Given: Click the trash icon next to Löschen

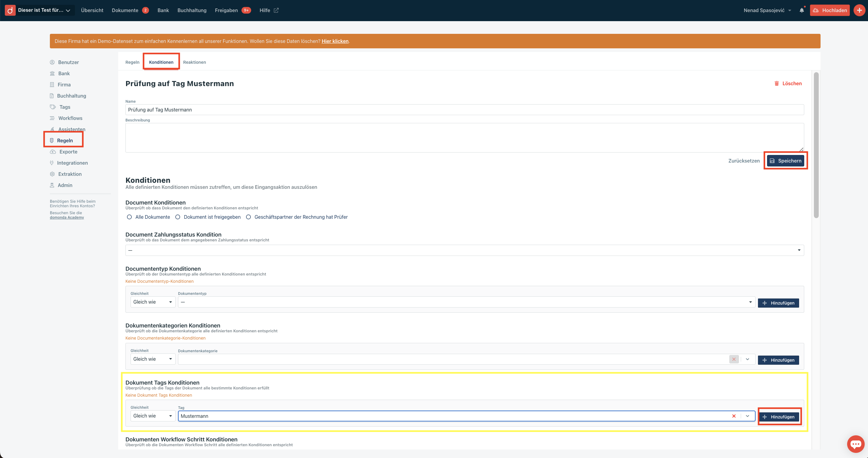Looking at the screenshot, I should coord(776,83).
